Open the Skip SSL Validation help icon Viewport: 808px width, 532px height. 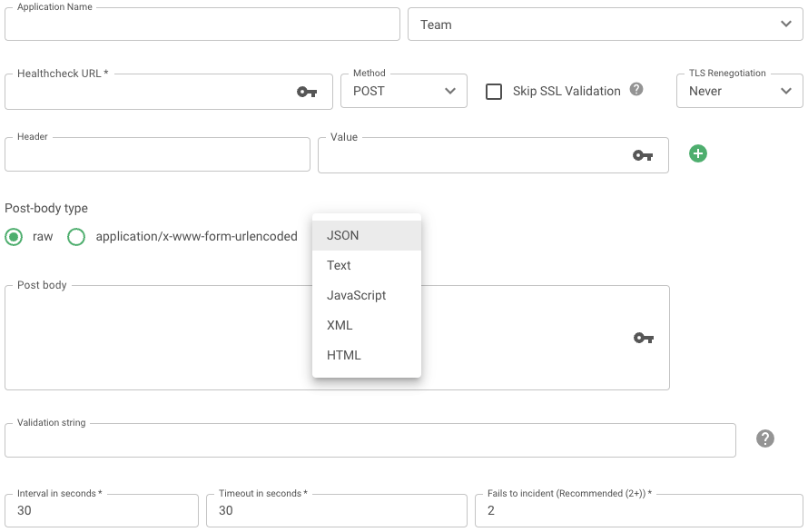click(636, 89)
